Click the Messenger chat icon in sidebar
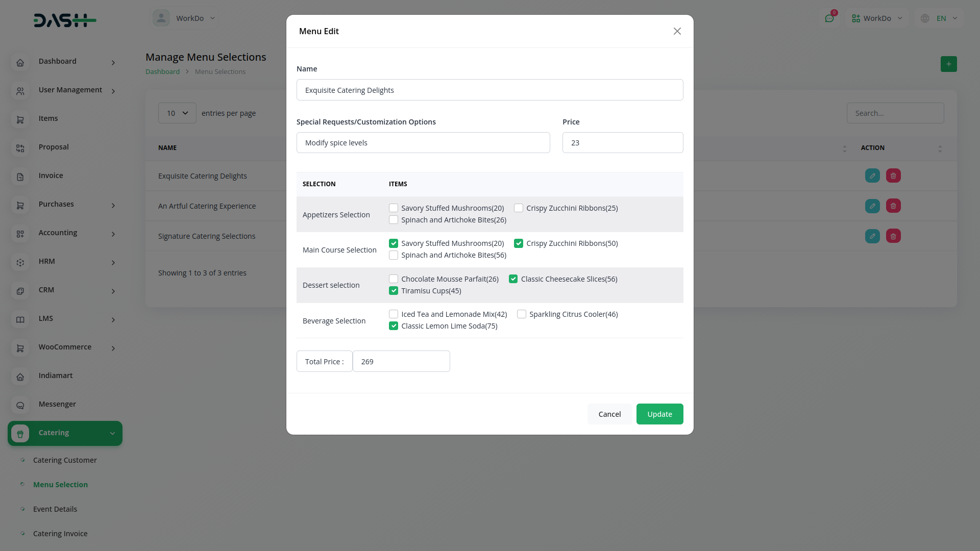 click(x=20, y=405)
